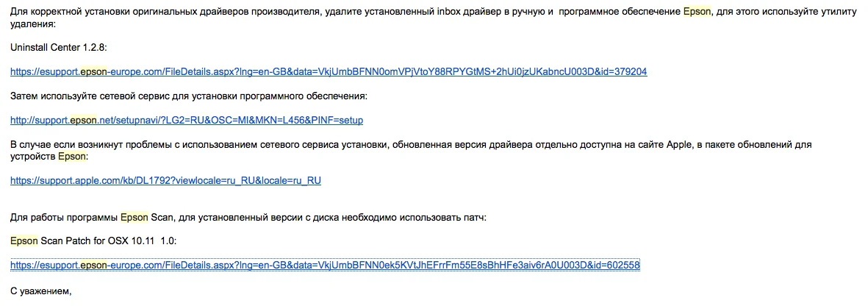Open the support.apple.com DL1792 link

click(165, 180)
